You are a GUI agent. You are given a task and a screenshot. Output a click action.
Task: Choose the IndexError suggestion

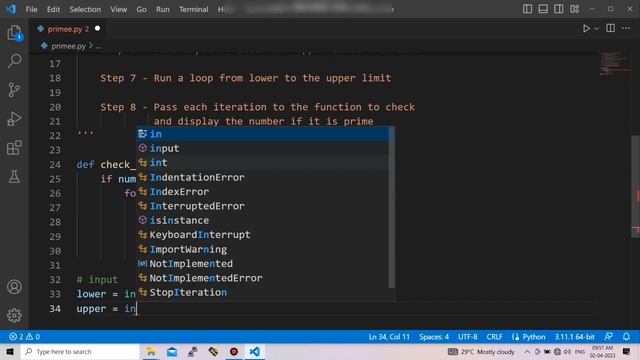(262, 191)
